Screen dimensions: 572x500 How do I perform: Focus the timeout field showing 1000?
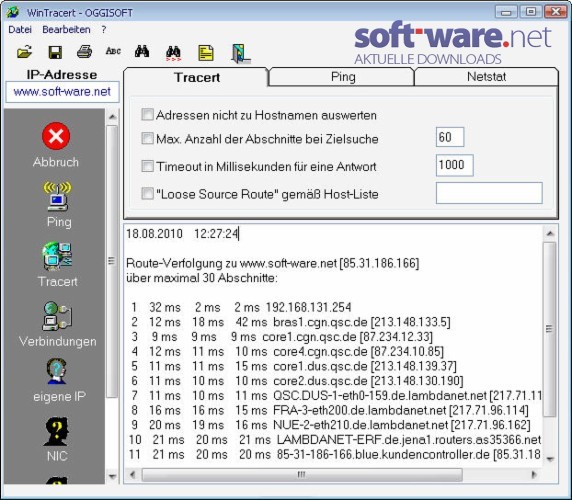pyautogui.click(x=455, y=165)
